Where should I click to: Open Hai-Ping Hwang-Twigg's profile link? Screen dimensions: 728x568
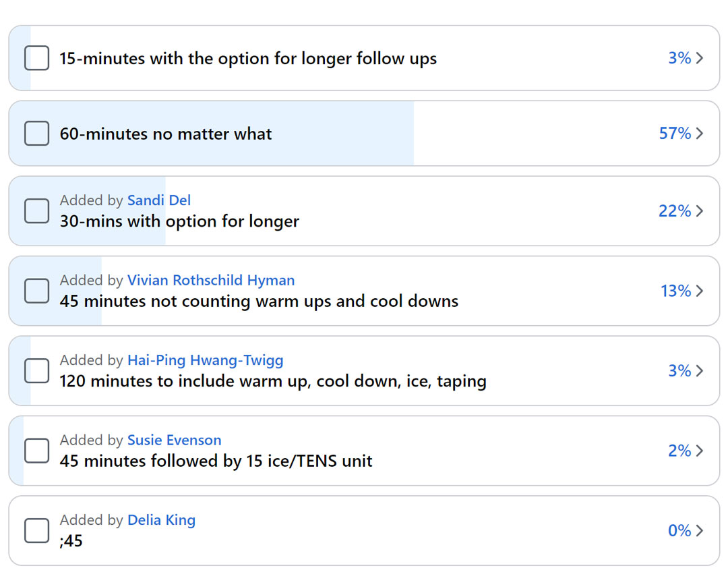pyautogui.click(x=205, y=360)
